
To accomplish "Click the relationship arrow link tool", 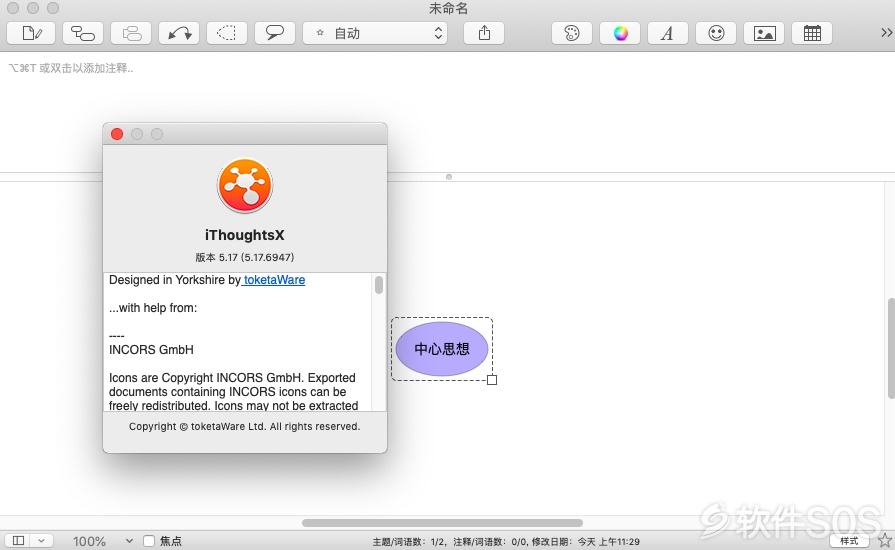I will (x=179, y=33).
